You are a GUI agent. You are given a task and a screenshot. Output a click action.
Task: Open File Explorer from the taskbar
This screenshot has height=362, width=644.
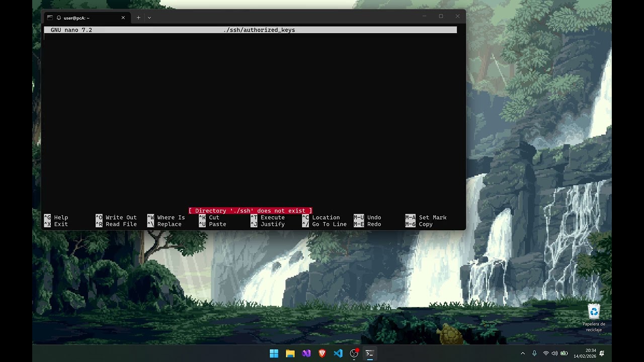[290, 353]
